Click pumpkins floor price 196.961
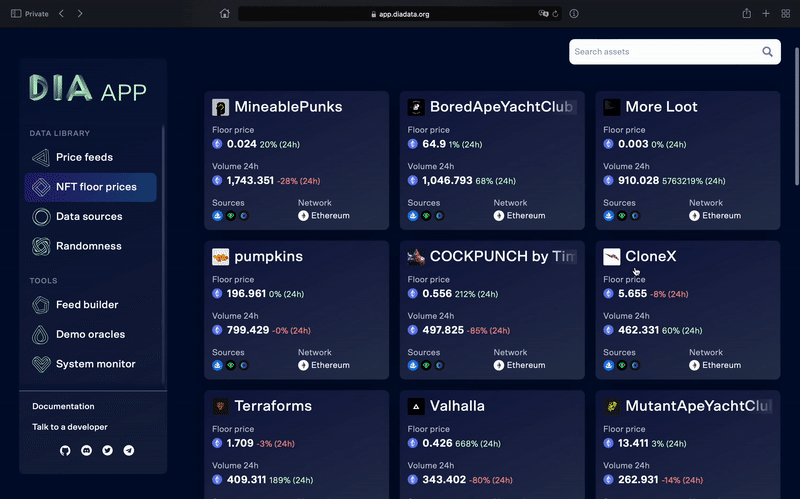This screenshot has width=800, height=499. click(x=246, y=293)
